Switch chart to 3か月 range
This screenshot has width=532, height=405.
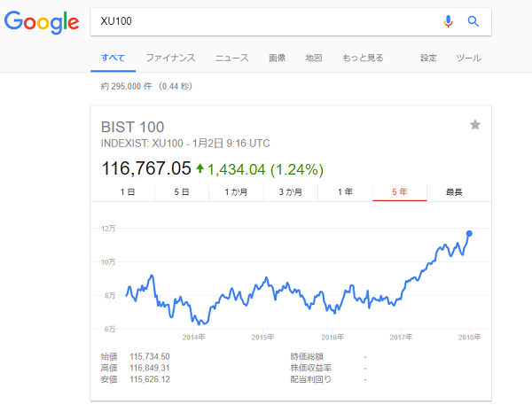[x=291, y=192]
